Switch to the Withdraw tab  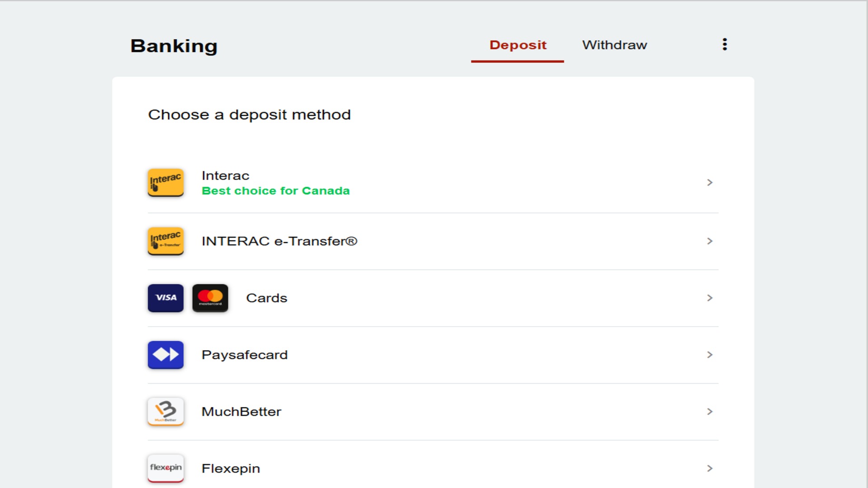tap(614, 45)
